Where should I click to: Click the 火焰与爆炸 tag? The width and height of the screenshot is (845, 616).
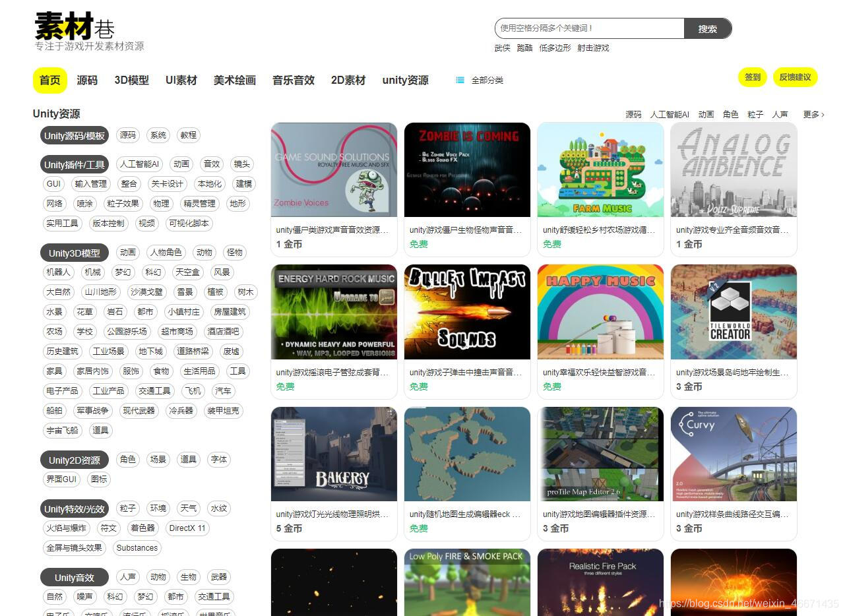coord(66,528)
